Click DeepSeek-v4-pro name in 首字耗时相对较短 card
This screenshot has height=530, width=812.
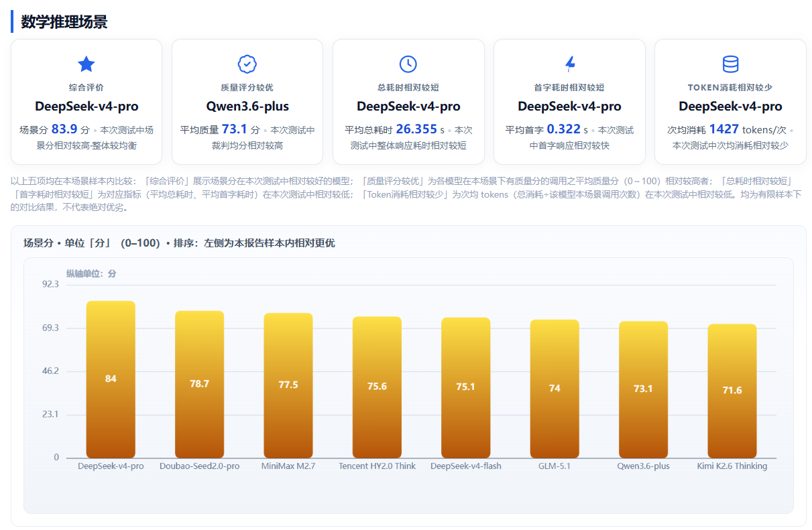(569, 107)
